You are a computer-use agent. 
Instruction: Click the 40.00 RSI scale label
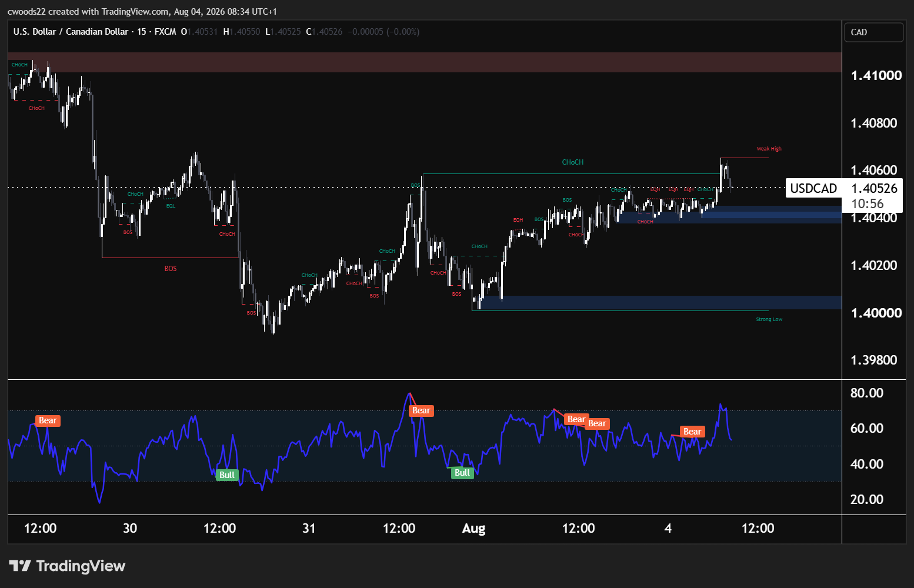click(x=867, y=464)
